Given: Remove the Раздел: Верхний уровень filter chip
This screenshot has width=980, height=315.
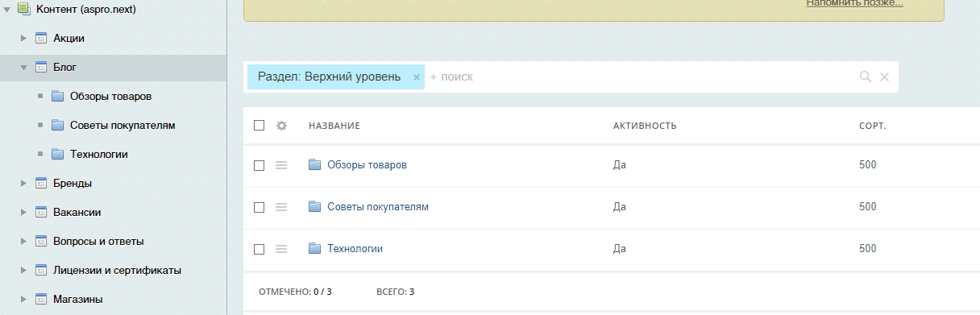Looking at the screenshot, I should click(417, 77).
